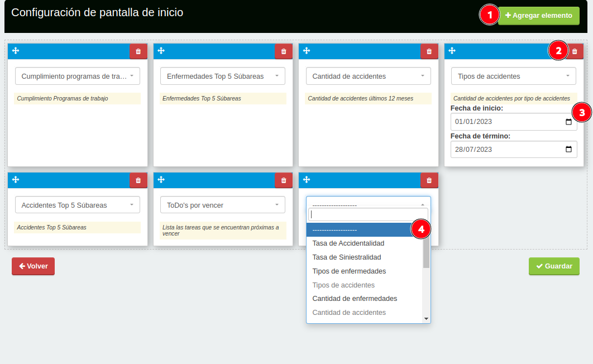The height and width of the screenshot is (364, 593).
Task: Open calendar picker for Fecha de inicio
Action: tap(568, 122)
